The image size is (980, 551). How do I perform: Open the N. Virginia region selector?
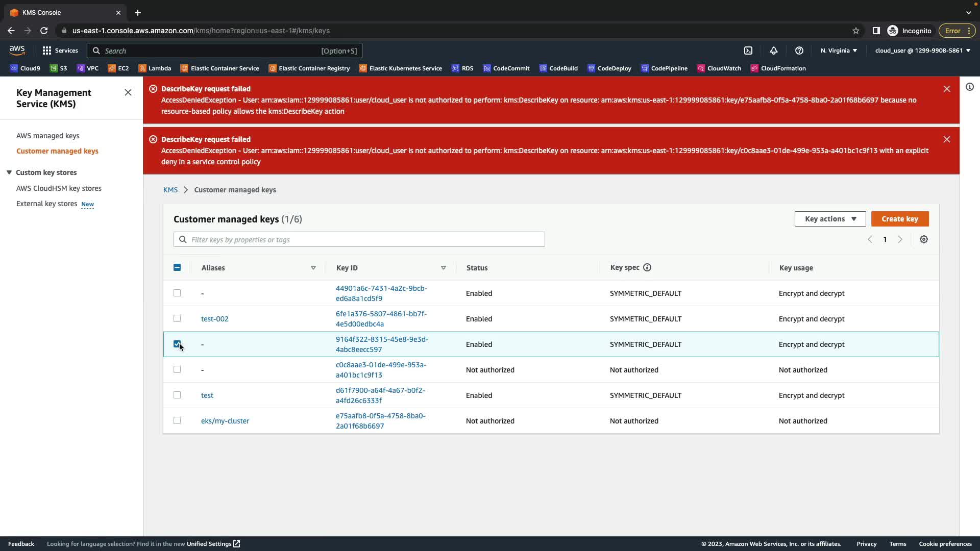coord(839,51)
